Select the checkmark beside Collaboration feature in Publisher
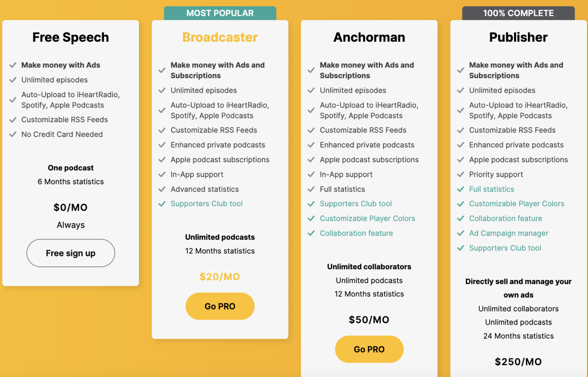588x377 pixels. click(x=460, y=218)
